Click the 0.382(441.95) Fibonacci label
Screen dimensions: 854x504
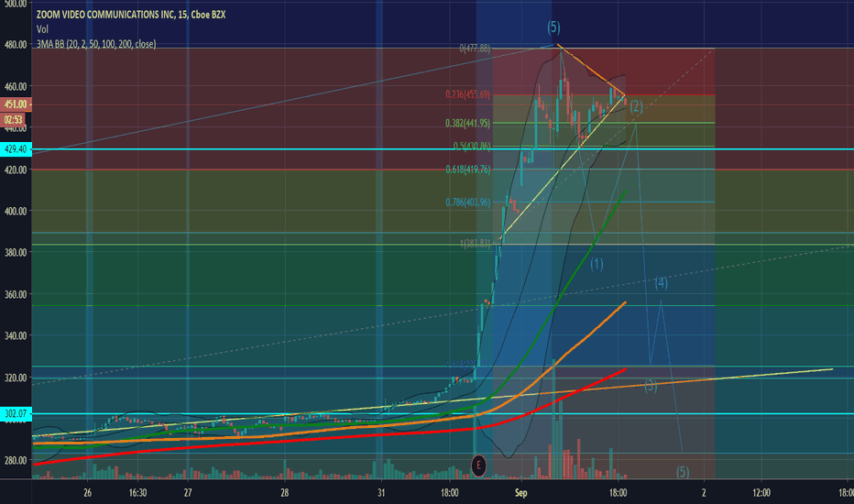[468, 123]
